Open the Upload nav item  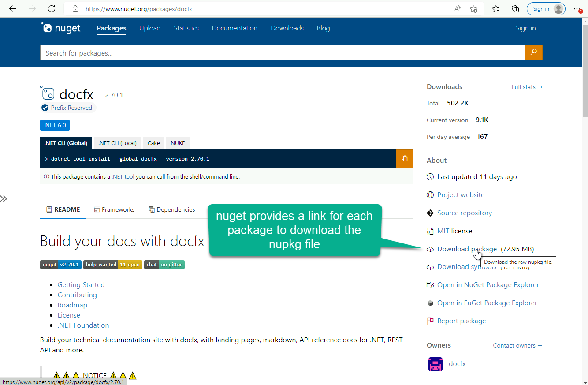pyautogui.click(x=150, y=28)
